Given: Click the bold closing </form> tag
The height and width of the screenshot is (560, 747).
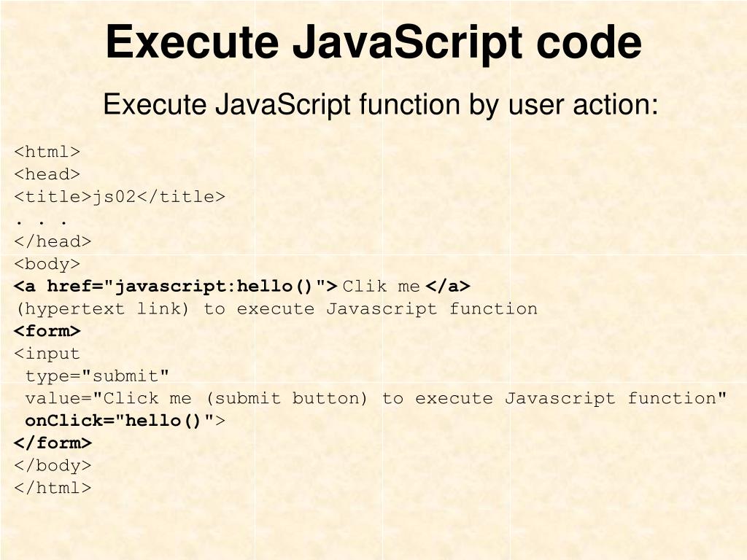Looking at the screenshot, I should pos(53,443).
